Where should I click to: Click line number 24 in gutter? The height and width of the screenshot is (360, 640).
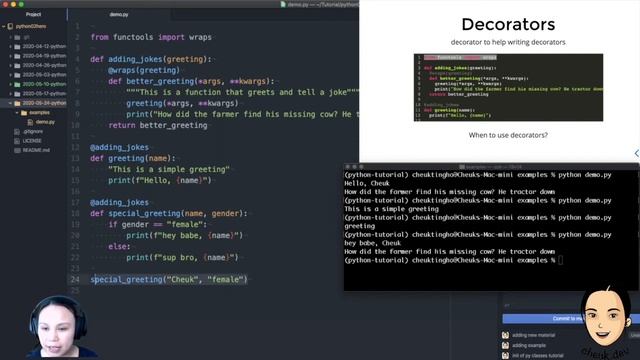[x=75, y=280]
